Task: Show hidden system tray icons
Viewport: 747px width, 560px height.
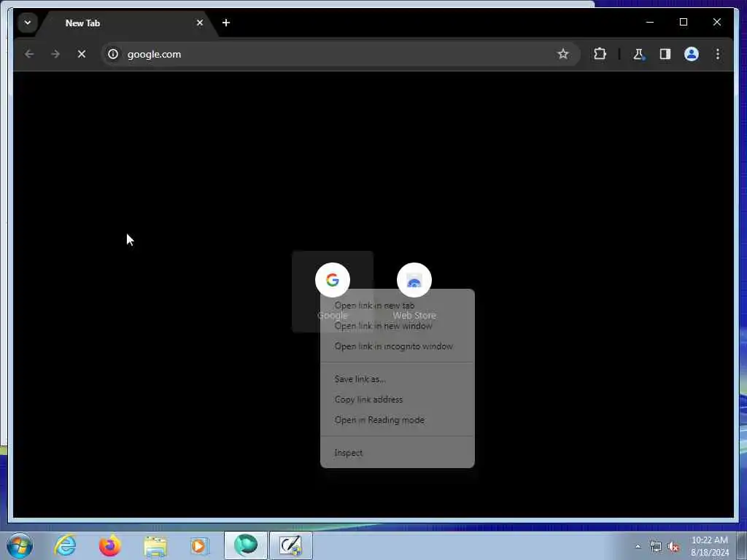Action: (638, 547)
